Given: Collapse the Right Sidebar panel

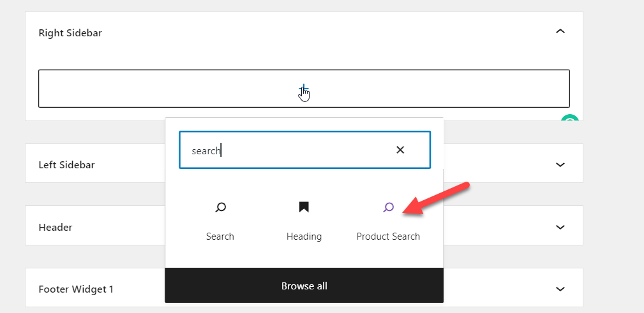Looking at the screenshot, I should point(560,32).
